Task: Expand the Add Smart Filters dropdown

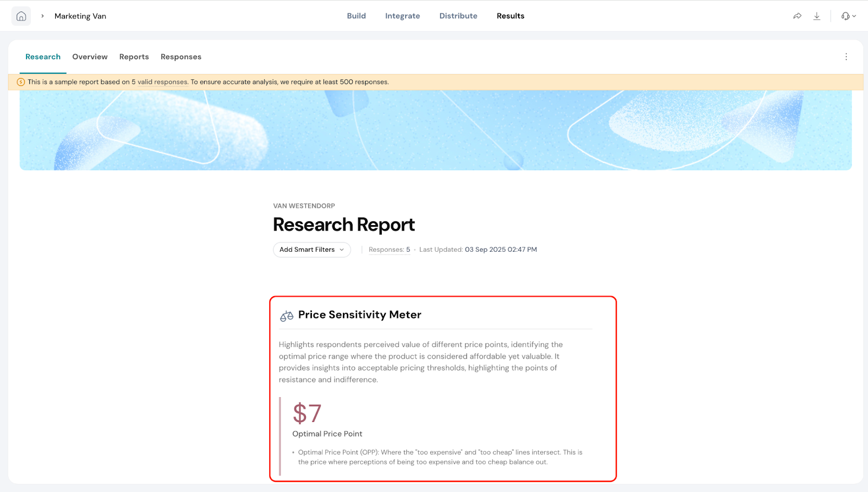Action: (x=311, y=250)
